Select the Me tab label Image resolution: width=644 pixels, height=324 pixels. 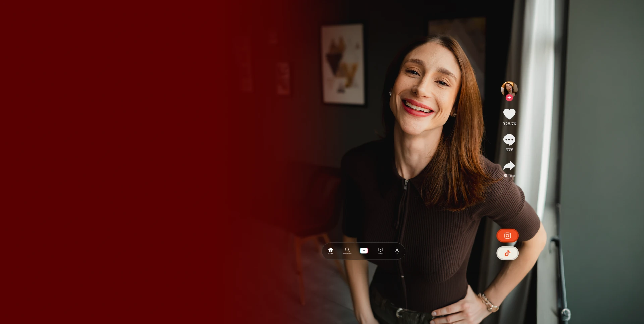pos(397,254)
